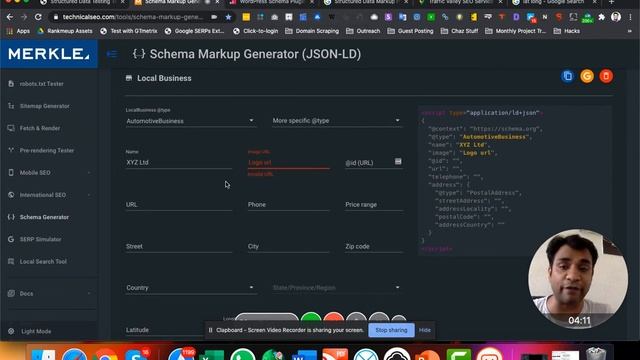Click the red delete reset icon
640x360 pixels.
tap(606, 76)
